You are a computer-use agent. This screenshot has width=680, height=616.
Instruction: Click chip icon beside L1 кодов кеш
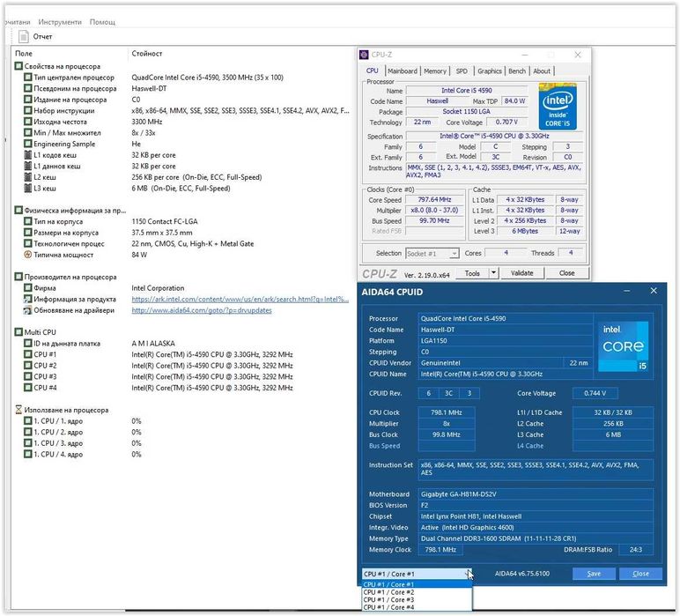click(x=28, y=155)
